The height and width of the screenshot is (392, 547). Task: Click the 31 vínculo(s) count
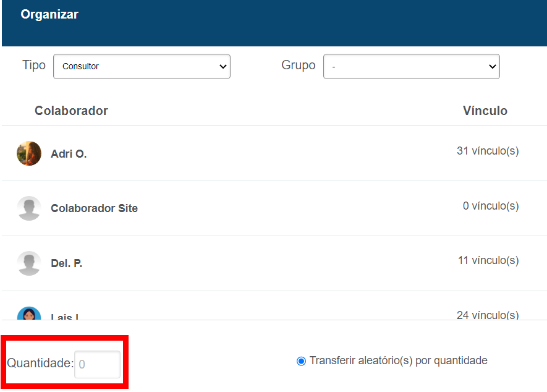click(x=487, y=151)
